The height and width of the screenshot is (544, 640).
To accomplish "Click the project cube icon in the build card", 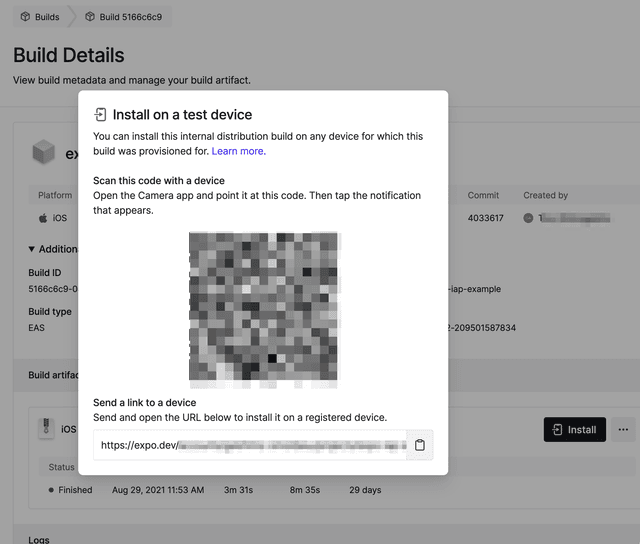I will click(43, 153).
